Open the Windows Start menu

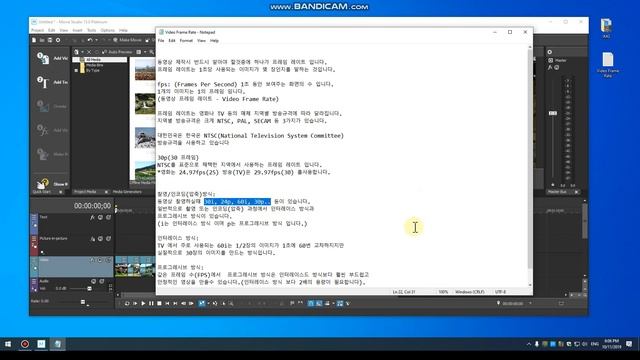pyautogui.click(x=8, y=344)
